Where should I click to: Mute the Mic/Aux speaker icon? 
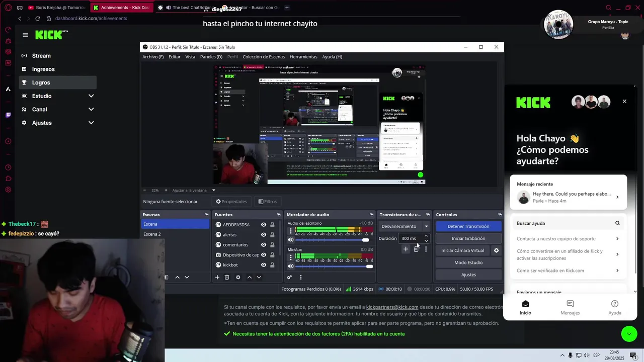[x=290, y=266]
